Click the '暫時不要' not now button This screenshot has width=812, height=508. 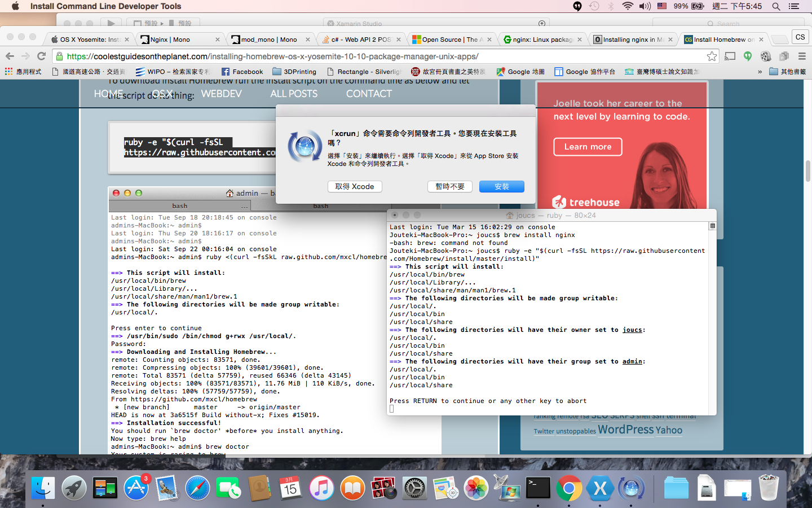(450, 186)
